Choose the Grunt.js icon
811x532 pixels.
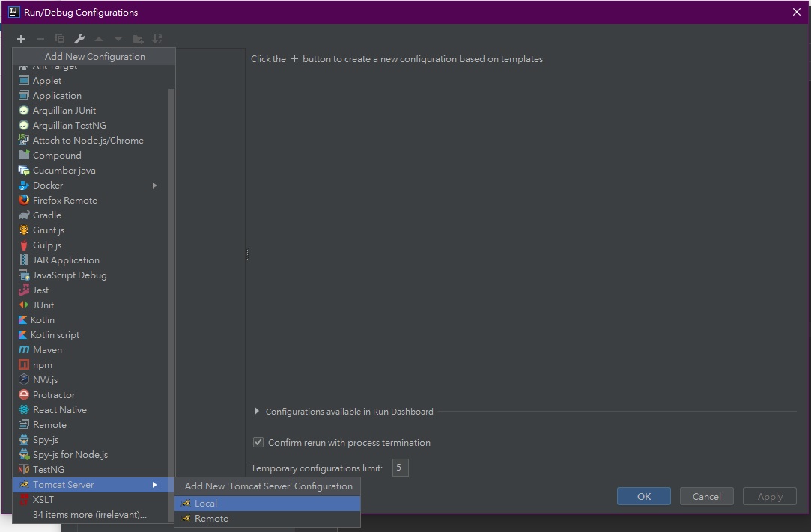coord(24,230)
